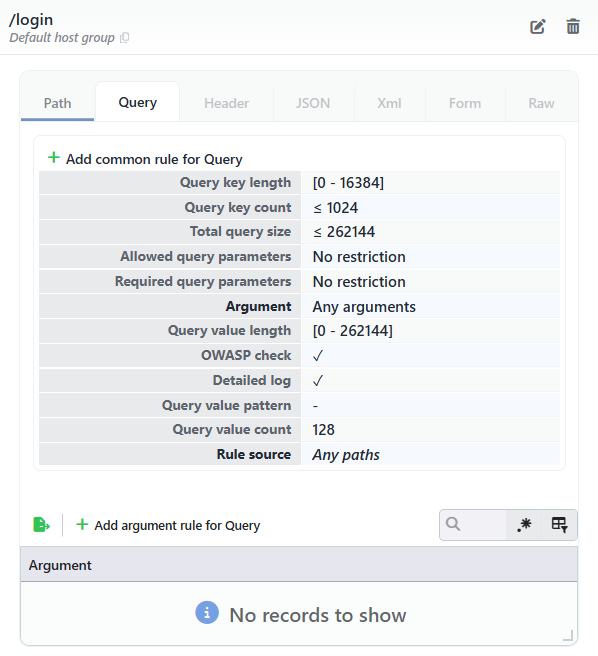Click the Query key length label
The height and width of the screenshot is (656, 598).
tap(235, 182)
